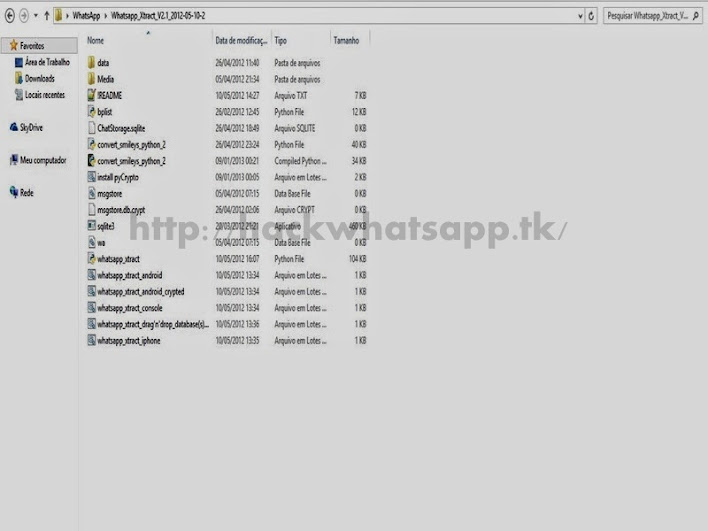Select the whatsapp_xtract_console batch icon
The width and height of the screenshot is (708, 531).
pyautogui.click(x=91, y=308)
